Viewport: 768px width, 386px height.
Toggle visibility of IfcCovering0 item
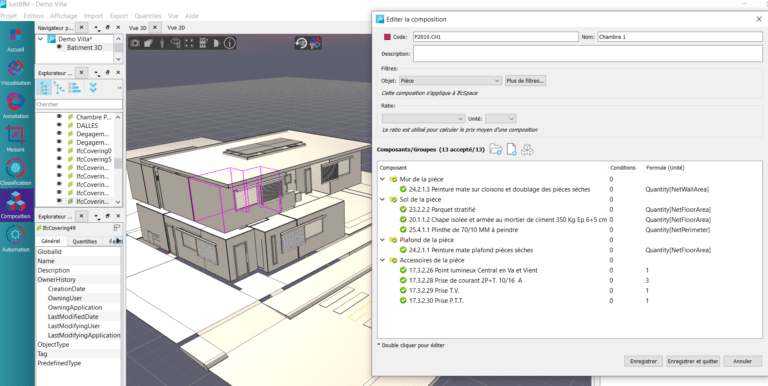point(59,151)
